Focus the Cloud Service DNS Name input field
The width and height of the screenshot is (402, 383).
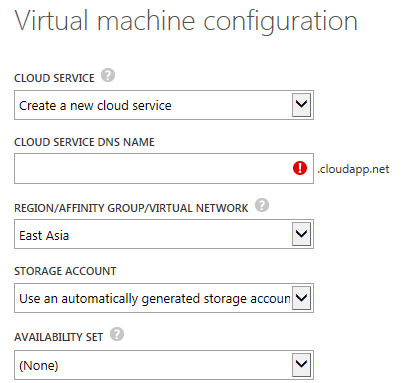[164, 168]
